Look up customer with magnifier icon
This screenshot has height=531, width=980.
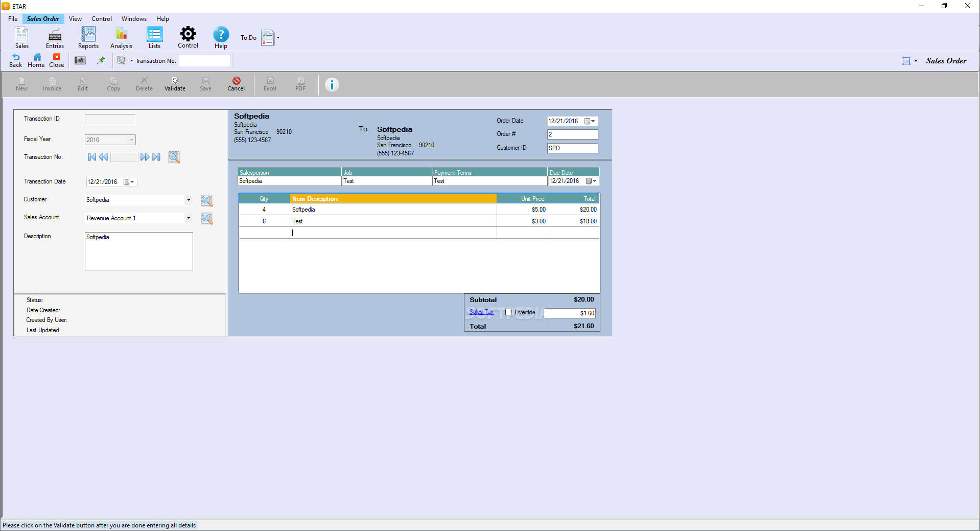click(207, 200)
